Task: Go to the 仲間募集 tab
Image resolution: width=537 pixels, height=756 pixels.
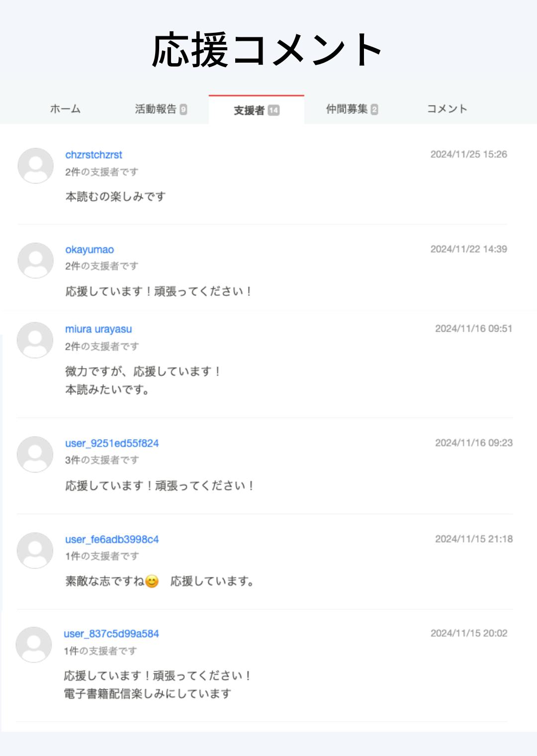Action: (x=347, y=109)
